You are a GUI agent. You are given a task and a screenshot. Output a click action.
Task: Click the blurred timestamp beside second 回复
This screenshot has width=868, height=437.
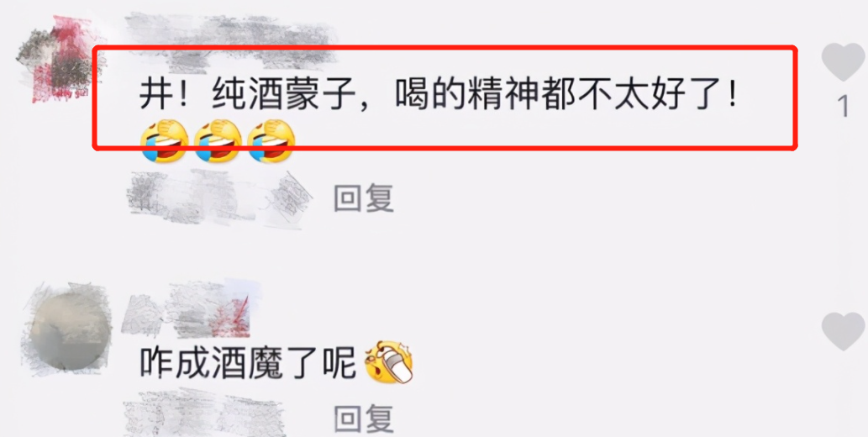click(x=205, y=413)
